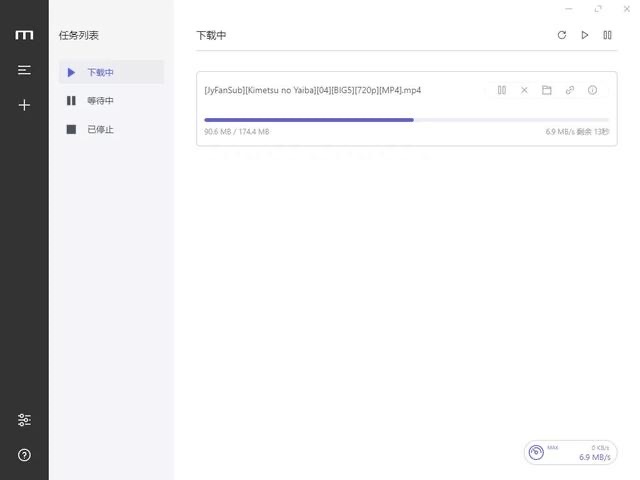Select the JyFanSub mp4 task filename
Screen dimensions: 640x480
pos(312,90)
